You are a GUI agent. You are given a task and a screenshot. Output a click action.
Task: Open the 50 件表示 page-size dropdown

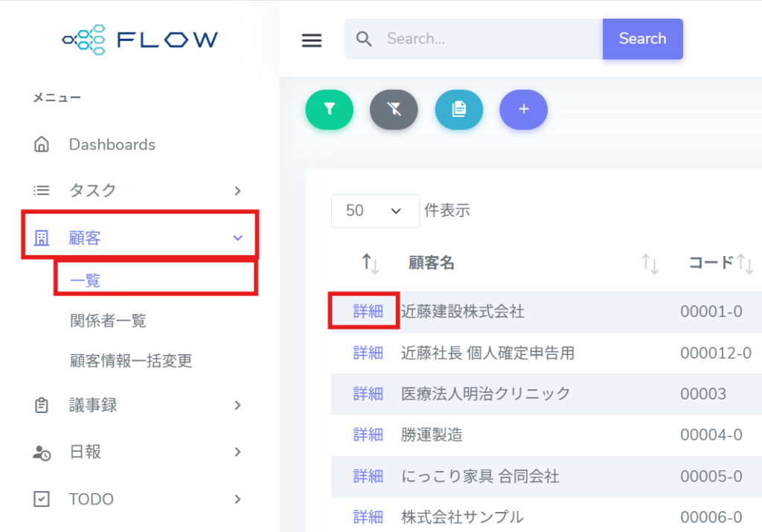(375, 211)
